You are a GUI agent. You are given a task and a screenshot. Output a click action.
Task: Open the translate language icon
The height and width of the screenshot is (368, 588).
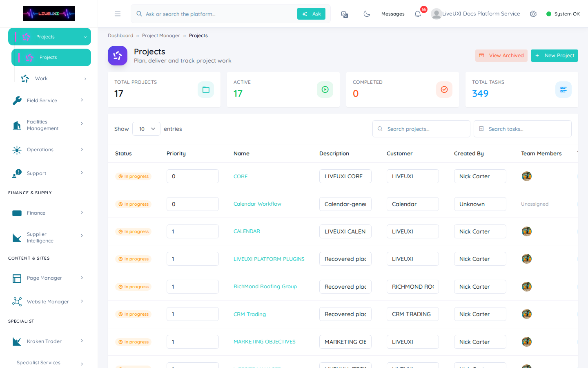pyautogui.click(x=345, y=14)
